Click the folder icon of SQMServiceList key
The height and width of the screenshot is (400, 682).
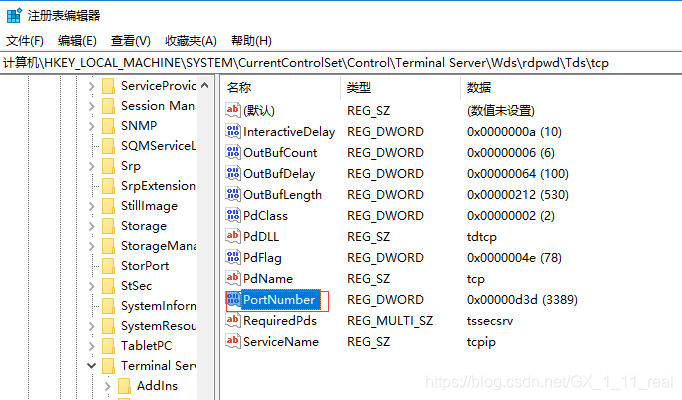(108, 146)
